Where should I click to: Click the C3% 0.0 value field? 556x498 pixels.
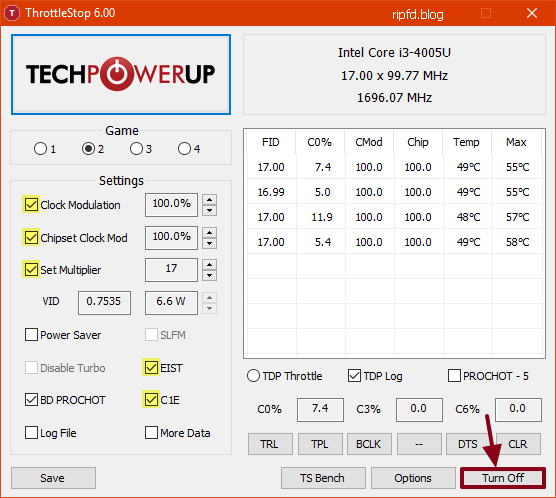(419, 410)
